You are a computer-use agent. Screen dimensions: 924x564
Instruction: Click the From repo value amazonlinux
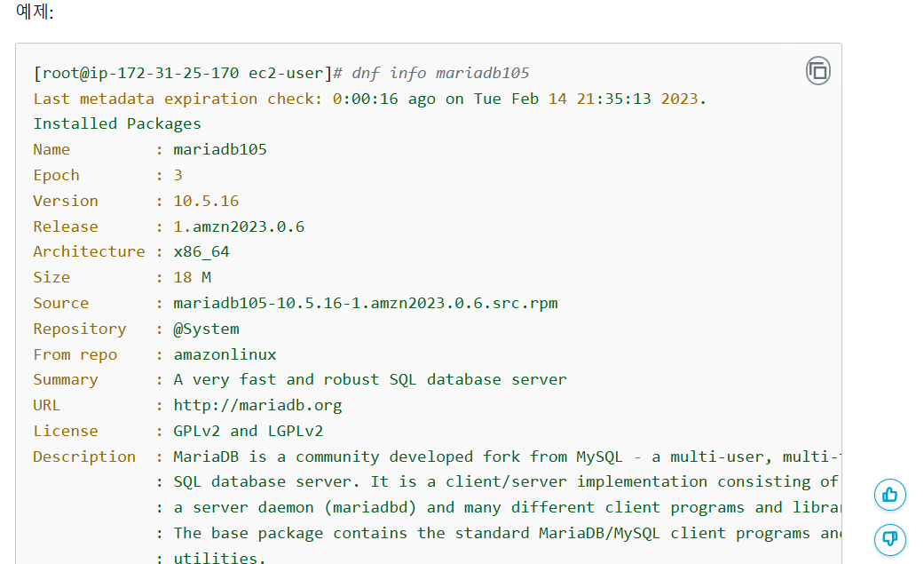click(225, 354)
